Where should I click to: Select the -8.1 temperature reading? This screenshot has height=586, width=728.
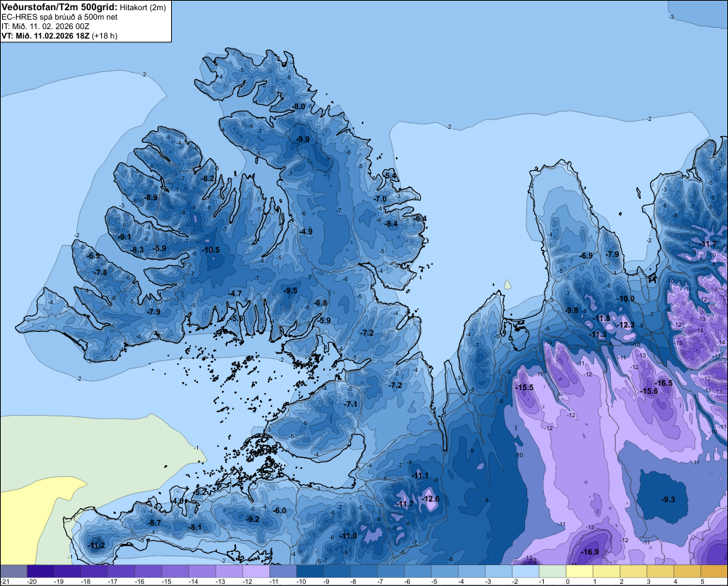point(195,527)
